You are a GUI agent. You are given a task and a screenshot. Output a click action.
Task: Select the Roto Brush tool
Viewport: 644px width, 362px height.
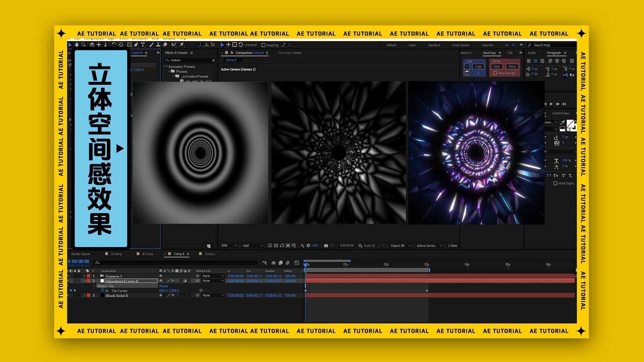coord(173,45)
